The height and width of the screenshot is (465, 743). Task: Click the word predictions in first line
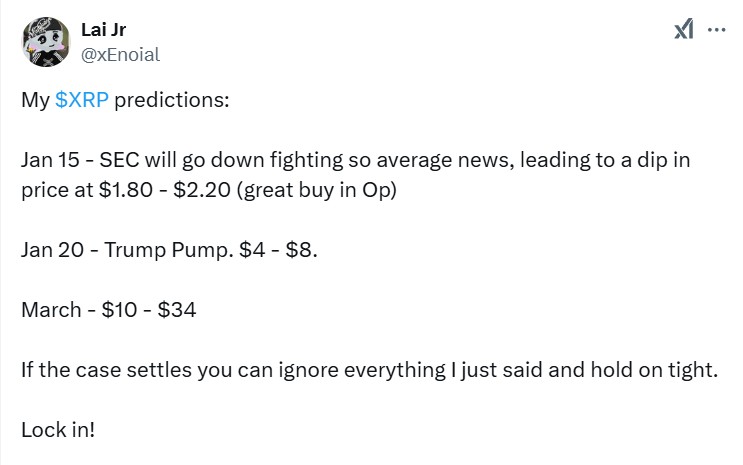click(x=172, y=100)
